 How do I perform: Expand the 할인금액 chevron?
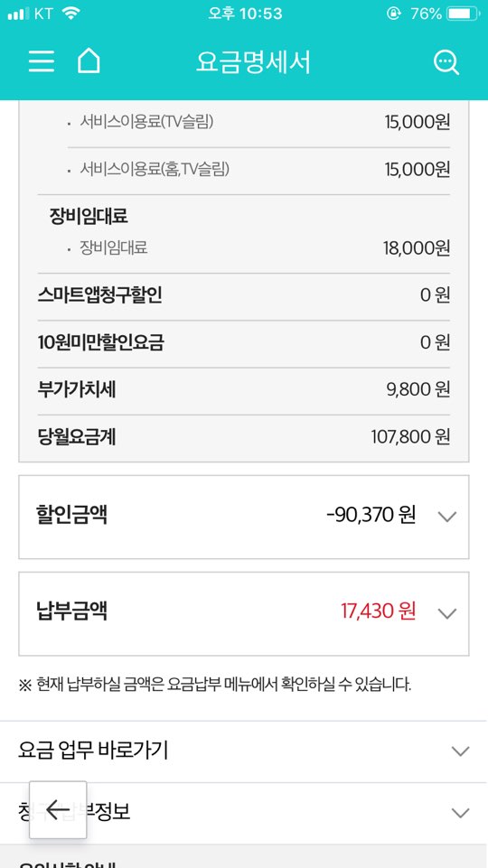point(447,517)
